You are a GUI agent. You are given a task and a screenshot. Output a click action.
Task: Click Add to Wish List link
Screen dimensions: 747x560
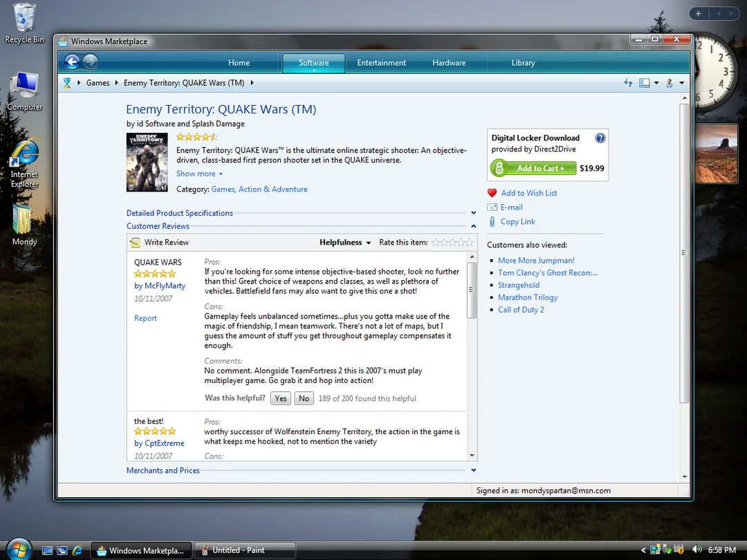click(x=529, y=193)
